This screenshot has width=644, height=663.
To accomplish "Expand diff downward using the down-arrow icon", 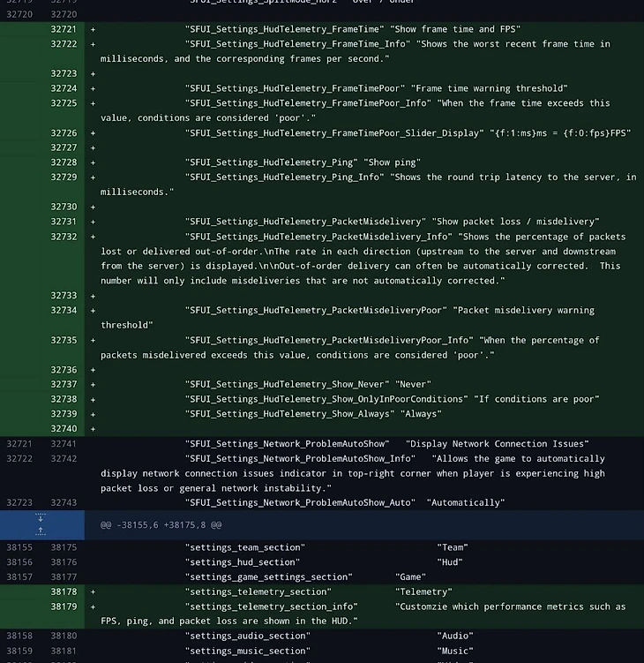I will coord(41,518).
